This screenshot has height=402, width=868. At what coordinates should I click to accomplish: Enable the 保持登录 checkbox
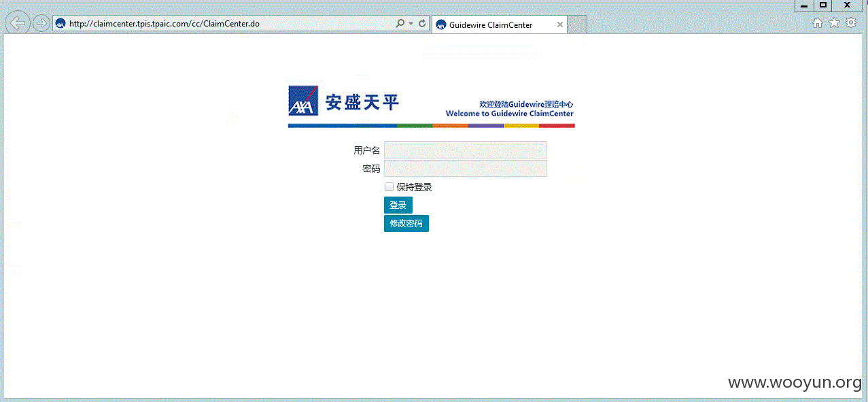point(389,187)
